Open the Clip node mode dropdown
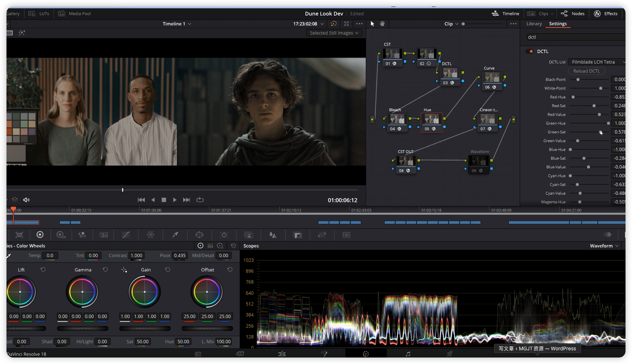The width and height of the screenshot is (632, 364). click(x=451, y=24)
